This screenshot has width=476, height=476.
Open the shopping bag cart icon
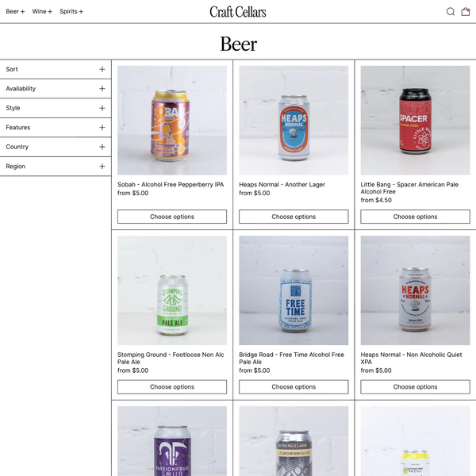466,12
